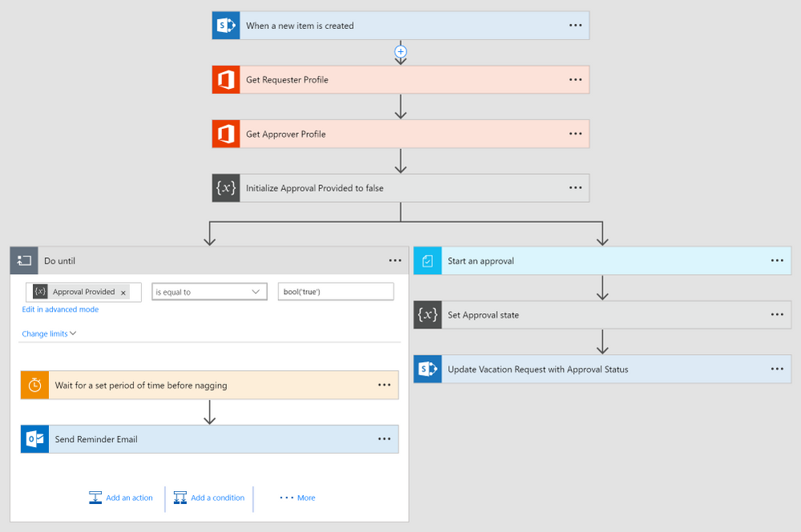This screenshot has height=532, width=801.
Task: Click the Outlook icon on Send Reminder Email
Action: 33,438
